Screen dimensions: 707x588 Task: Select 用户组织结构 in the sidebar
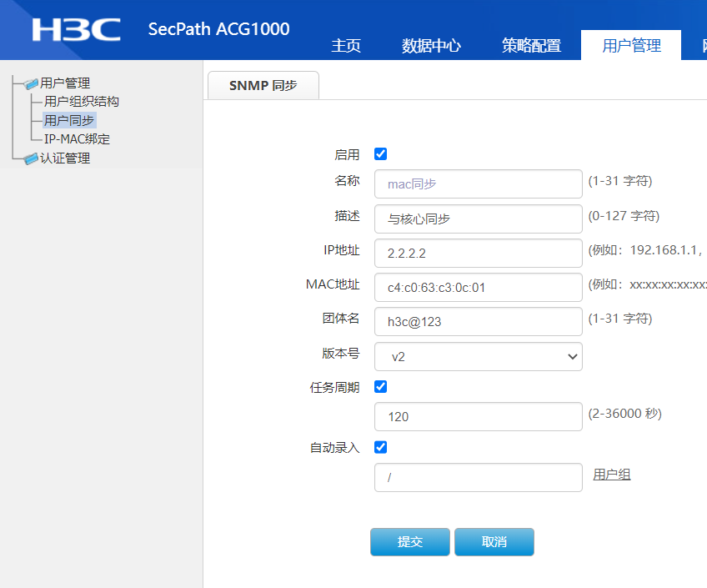[82, 102]
